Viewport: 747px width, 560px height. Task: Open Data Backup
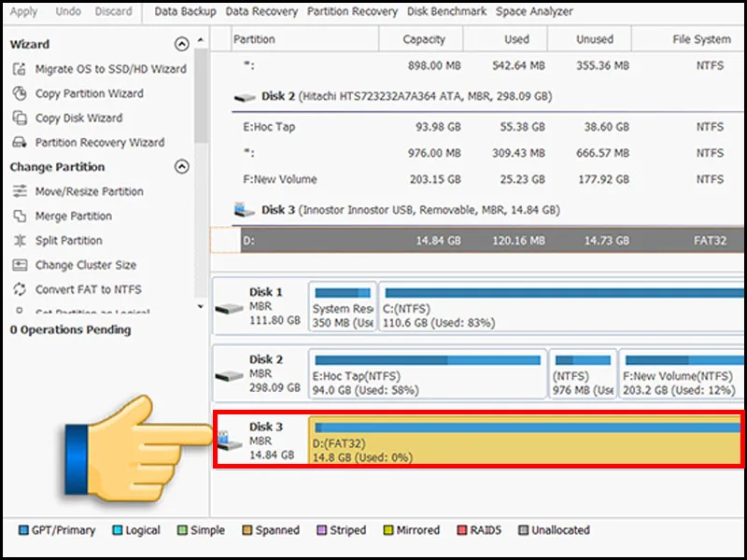185,11
